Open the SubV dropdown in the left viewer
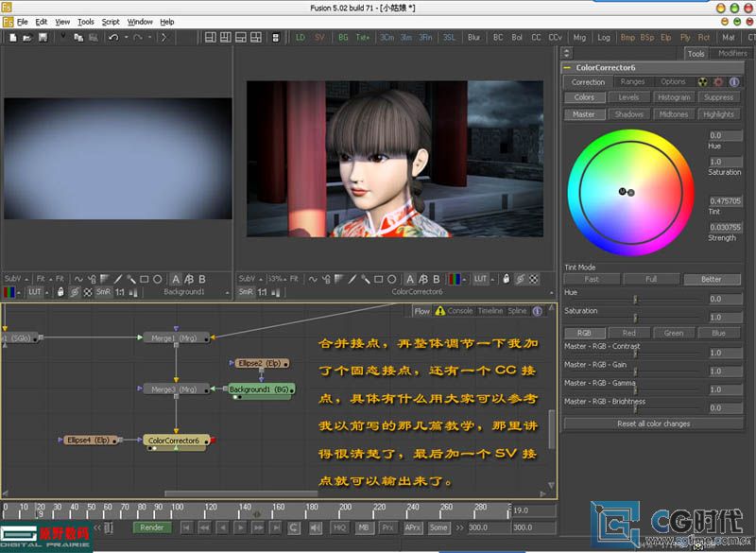 pos(16,279)
